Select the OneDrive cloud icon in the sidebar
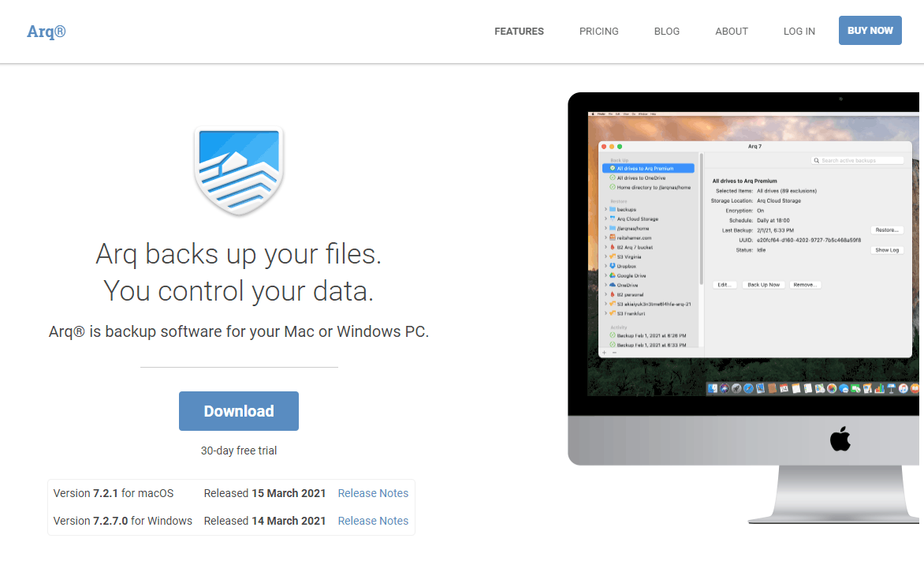This screenshot has height=561, width=924. tap(612, 285)
